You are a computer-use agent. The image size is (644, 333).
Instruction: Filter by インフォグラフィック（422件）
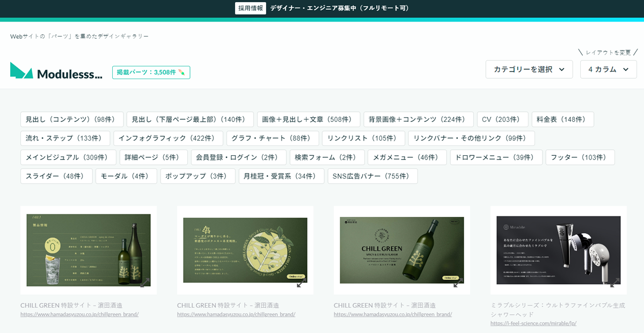pyautogui.click(x=168, y=138)
